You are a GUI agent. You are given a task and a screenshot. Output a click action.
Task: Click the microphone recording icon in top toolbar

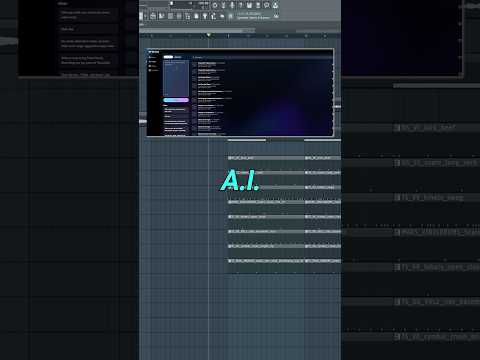click(x=232, y=5)
